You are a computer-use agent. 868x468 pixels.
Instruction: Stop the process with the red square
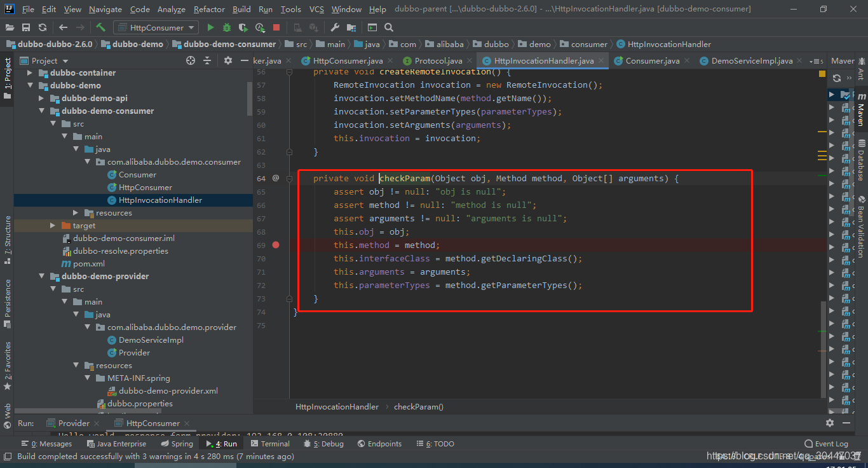pyautogui.click(x=276, y=27)
